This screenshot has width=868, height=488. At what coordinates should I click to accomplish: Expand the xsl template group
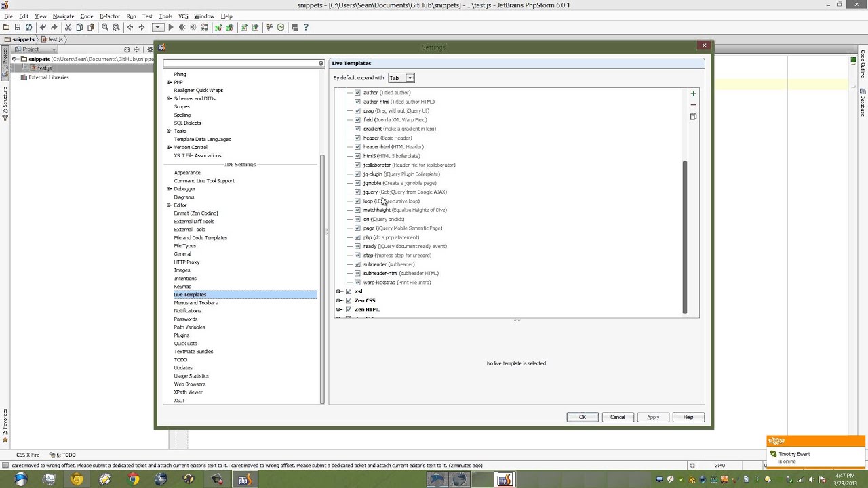339,291
